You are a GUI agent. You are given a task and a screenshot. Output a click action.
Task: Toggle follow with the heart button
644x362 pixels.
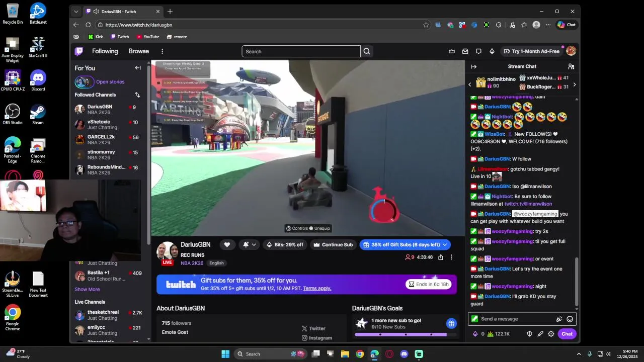click(x=227, y=245)
